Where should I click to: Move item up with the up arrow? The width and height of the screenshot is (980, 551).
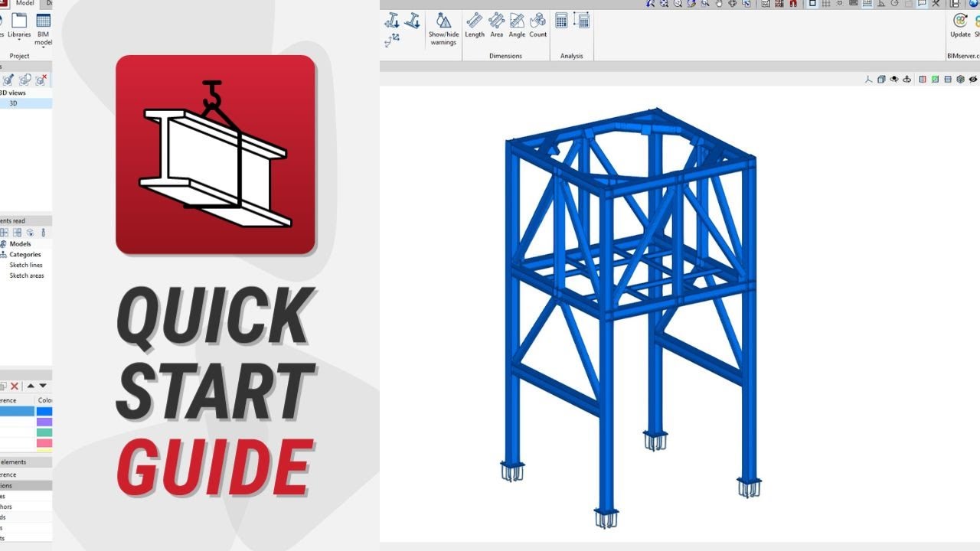point(31,386)
